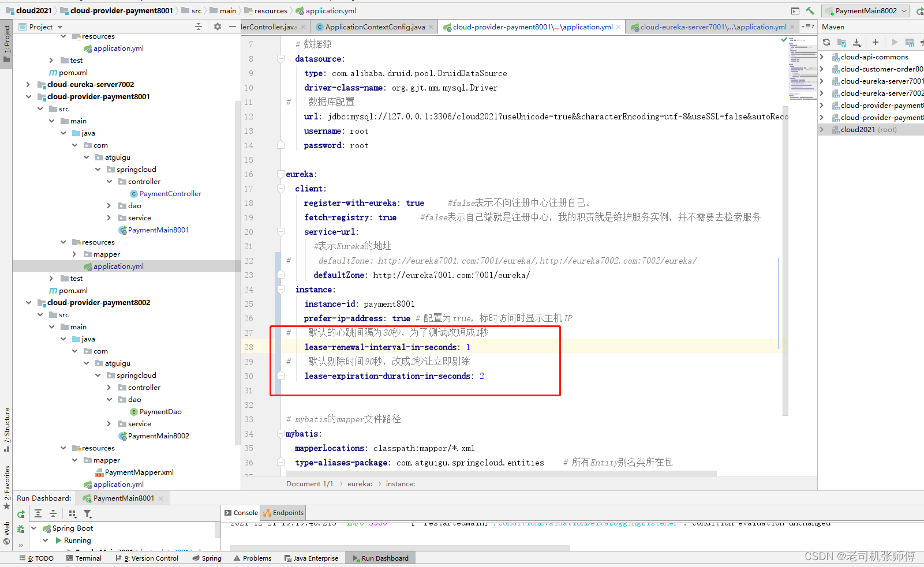
Task: Open the Spring tool window
Action: tap(207, 558)
